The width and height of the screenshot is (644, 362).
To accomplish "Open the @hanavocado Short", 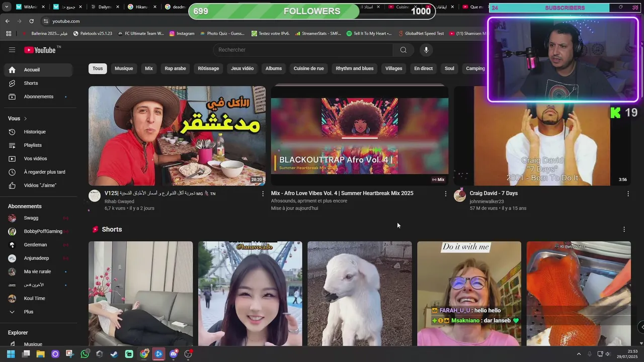I will pyautogui.click(x=250, y=294).
